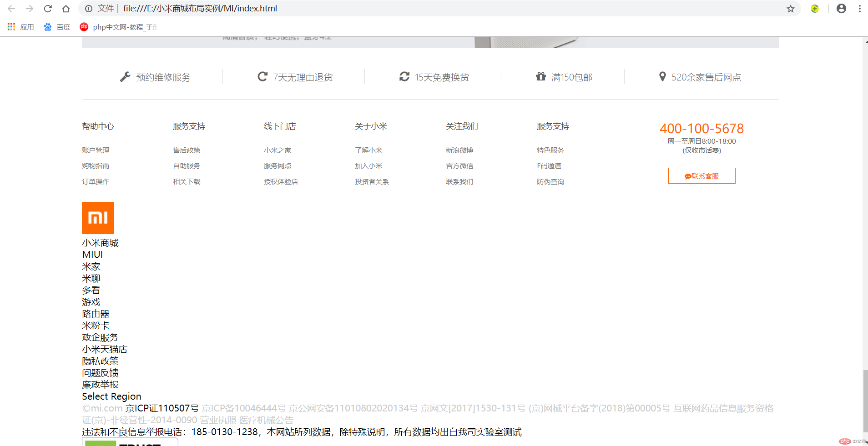The image size is (868, 446).
Task: Open the 应用 apps bookmark
Action: 21,27
